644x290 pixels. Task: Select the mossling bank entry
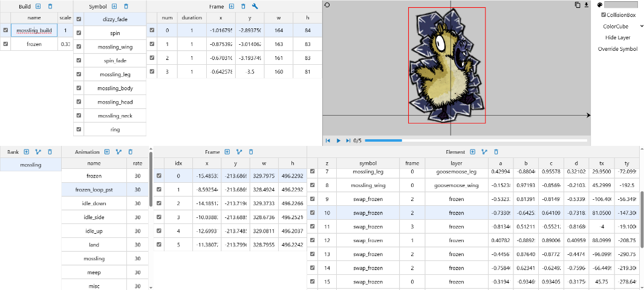(30, 164)
